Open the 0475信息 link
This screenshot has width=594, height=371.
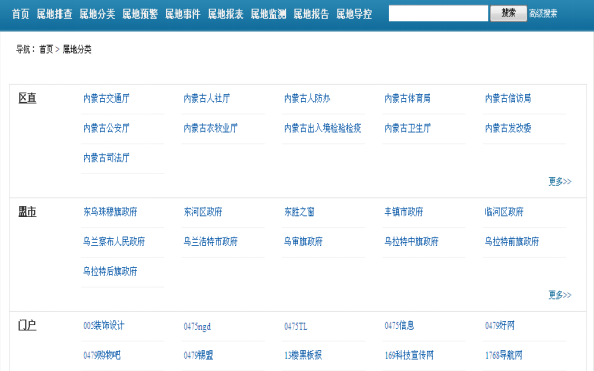pyautogui.click(x=399, y=326)
